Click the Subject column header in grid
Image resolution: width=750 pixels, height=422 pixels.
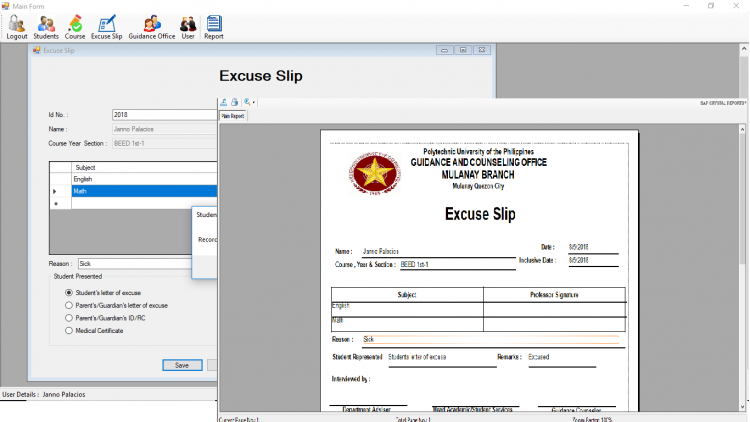pyautogui.click(x=144, y=167)
